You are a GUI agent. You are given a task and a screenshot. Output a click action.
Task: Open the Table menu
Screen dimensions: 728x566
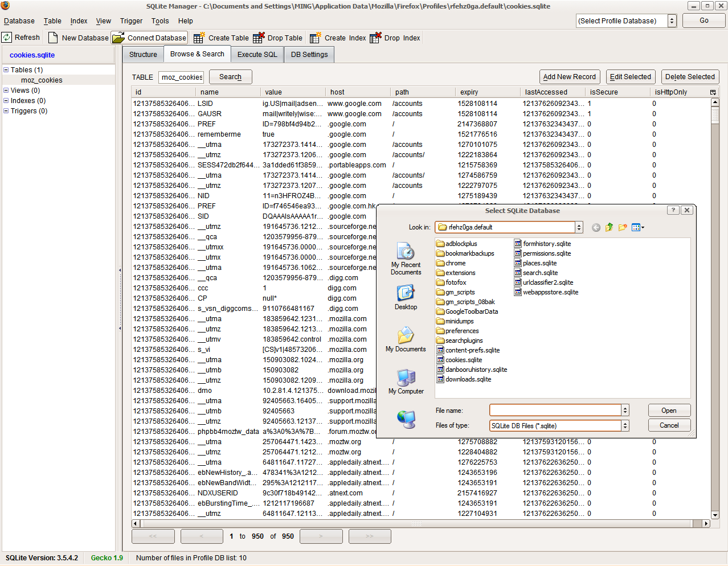(52, 21)
